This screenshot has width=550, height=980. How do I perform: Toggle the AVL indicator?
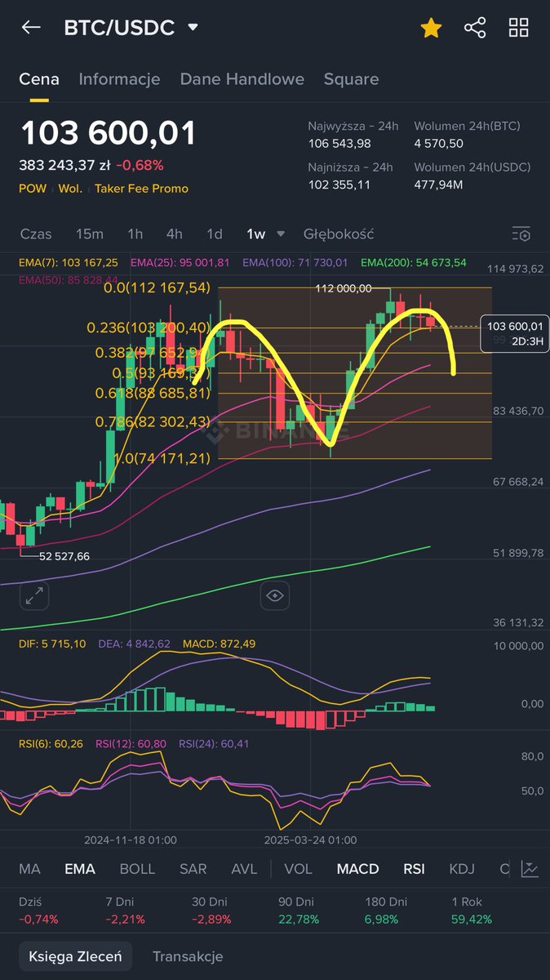point(244,869)
